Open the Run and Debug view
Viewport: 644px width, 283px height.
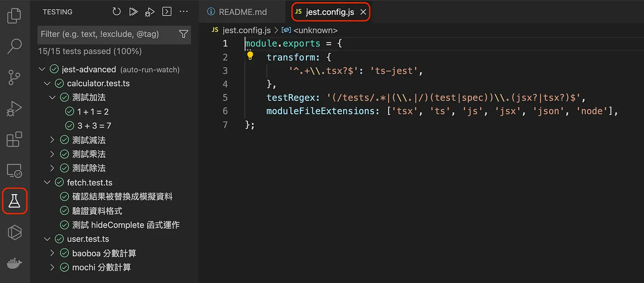click(x=15, y=108)
